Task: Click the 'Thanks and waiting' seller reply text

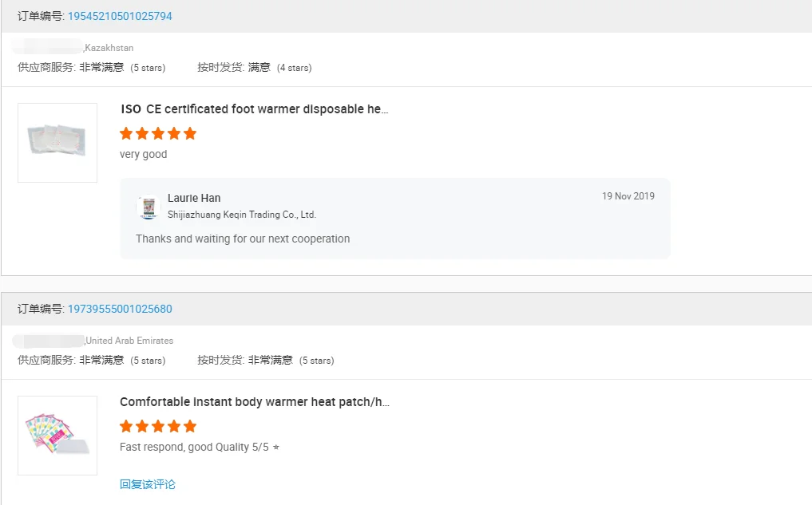Action: coord(243,239)
